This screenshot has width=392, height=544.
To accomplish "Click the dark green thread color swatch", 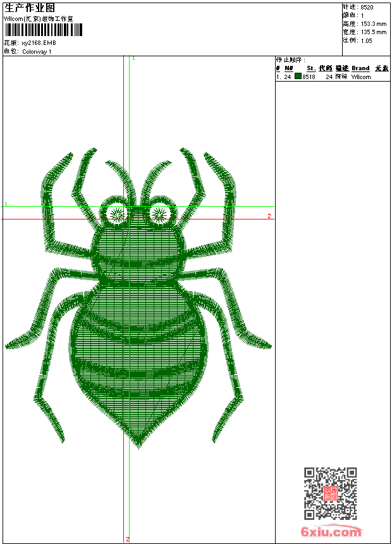I will [298, 77].
